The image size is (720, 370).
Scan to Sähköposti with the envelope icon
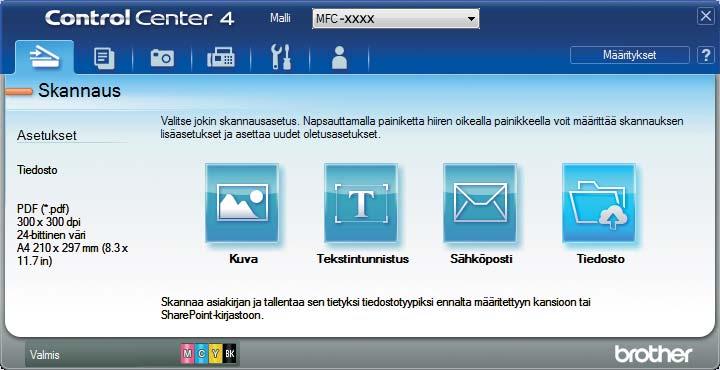(480, 203)
